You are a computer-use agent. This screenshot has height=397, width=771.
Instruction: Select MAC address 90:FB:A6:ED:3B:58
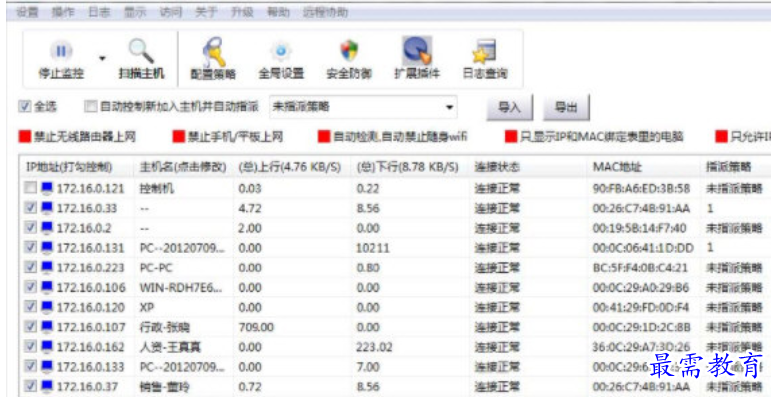click(x=641, y=188)
